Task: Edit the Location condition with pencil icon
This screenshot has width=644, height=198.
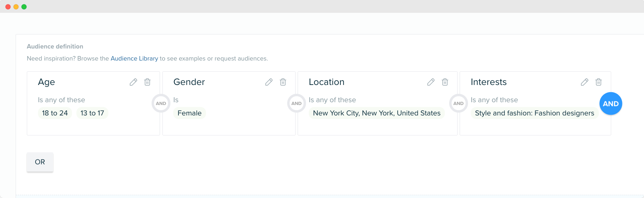Action: coord(431,82)
